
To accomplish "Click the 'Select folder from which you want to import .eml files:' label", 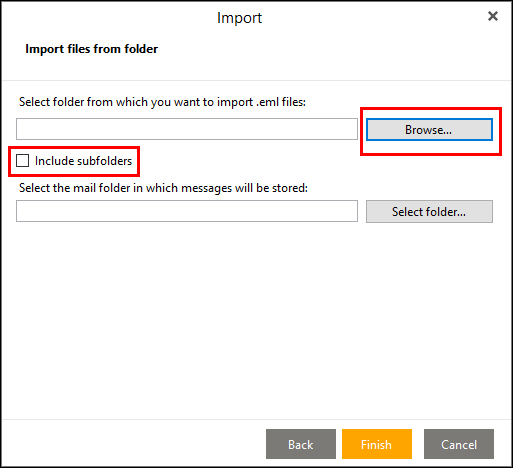I will tap(162, 102).
